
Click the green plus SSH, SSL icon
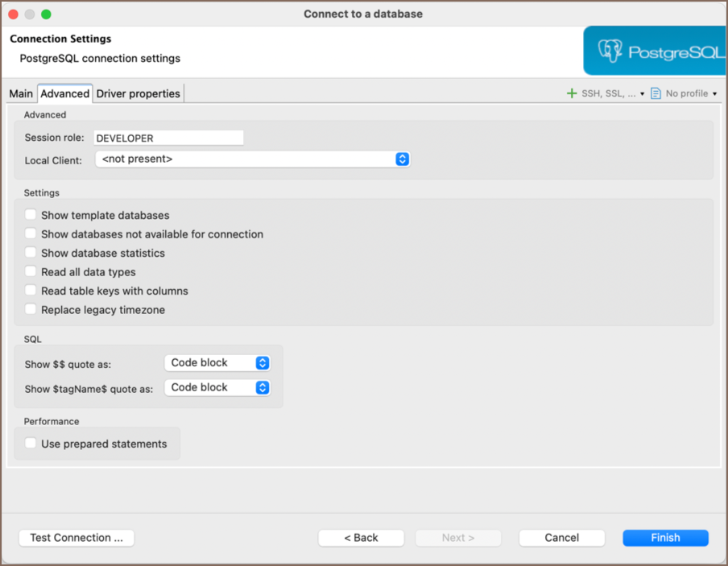[x=573, y=93]
